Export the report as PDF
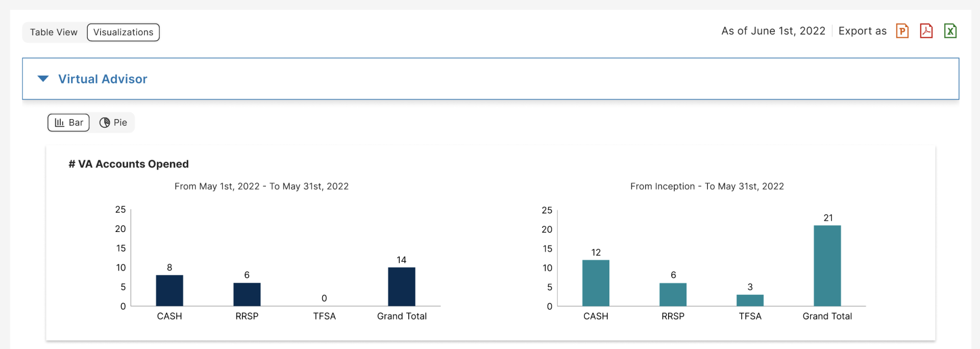The height and width of the screenshot is (349, 980). pos(926,31)
